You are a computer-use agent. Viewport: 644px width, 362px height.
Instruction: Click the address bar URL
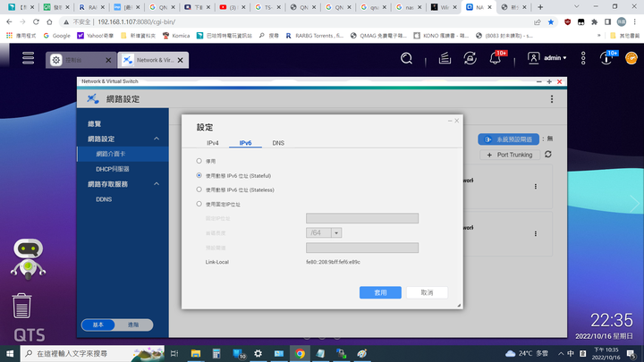point(137,21)
